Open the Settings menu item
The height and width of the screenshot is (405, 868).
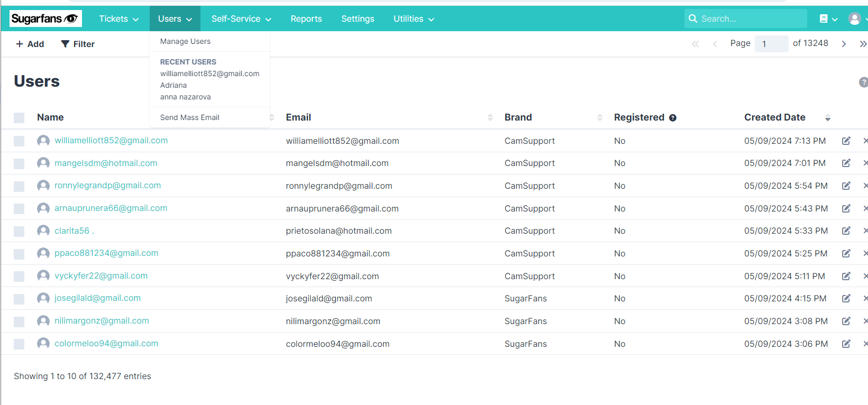[358, 19]
